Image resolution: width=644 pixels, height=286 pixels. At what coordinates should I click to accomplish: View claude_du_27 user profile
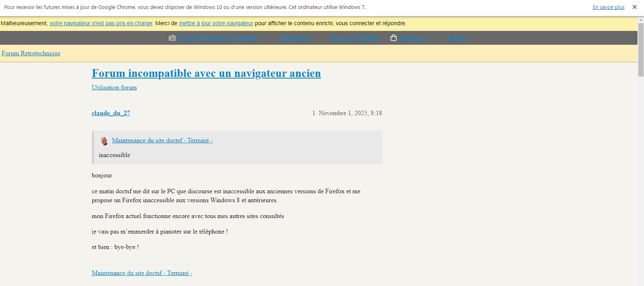pos(111,113)
